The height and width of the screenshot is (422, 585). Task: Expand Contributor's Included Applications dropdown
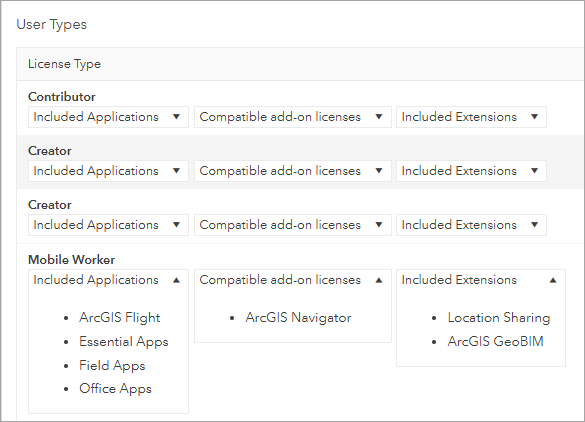click(x=108, y=117)
